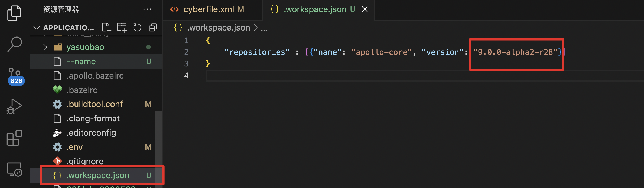Image resolution: width=644 pixels, height=188 pixels.
Task: Refresh the file explorer
Action: pos(137,28)
